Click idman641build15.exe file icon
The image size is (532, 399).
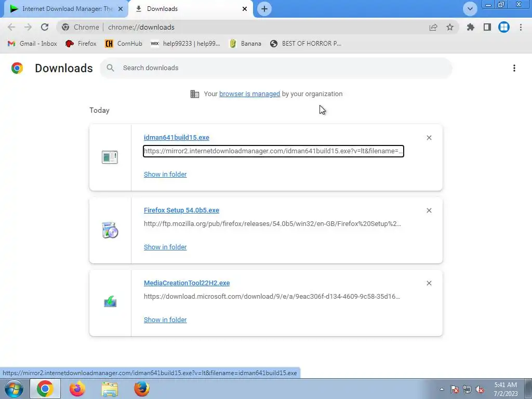click(110, 157)
